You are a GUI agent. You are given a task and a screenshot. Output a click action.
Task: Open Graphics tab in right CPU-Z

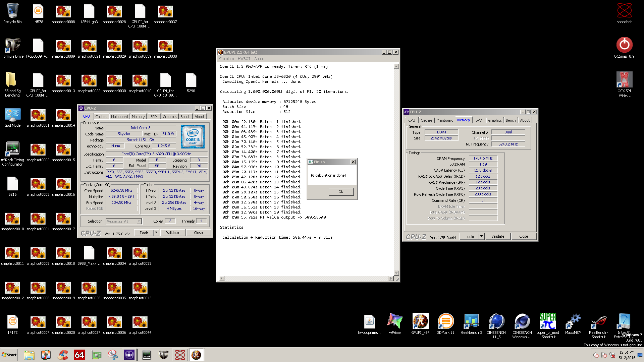coord(495,120)
